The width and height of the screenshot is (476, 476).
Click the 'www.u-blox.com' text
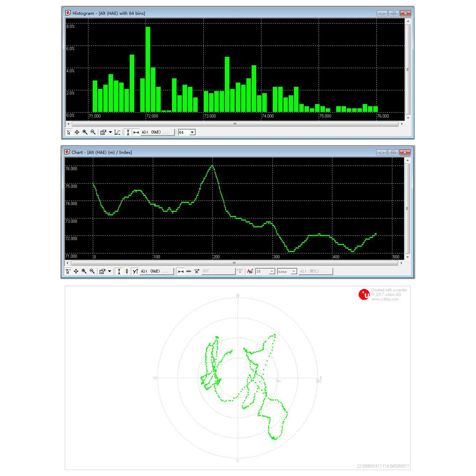click(x=385, y=299)
